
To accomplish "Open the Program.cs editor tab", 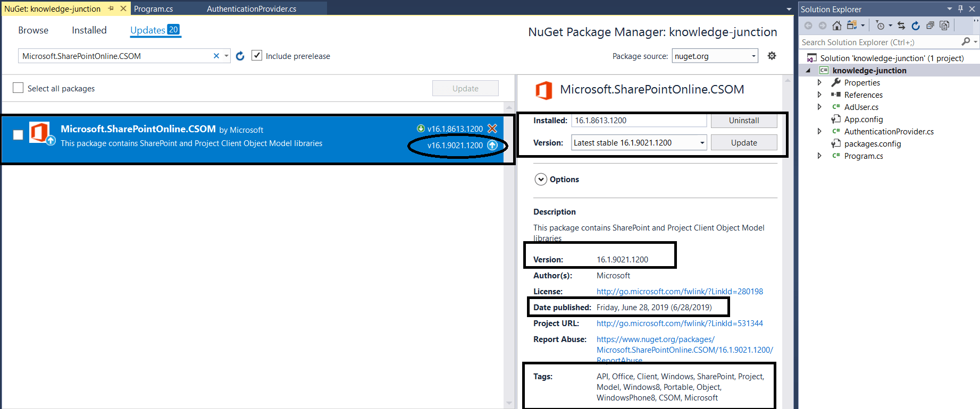I will pos(153,8).
